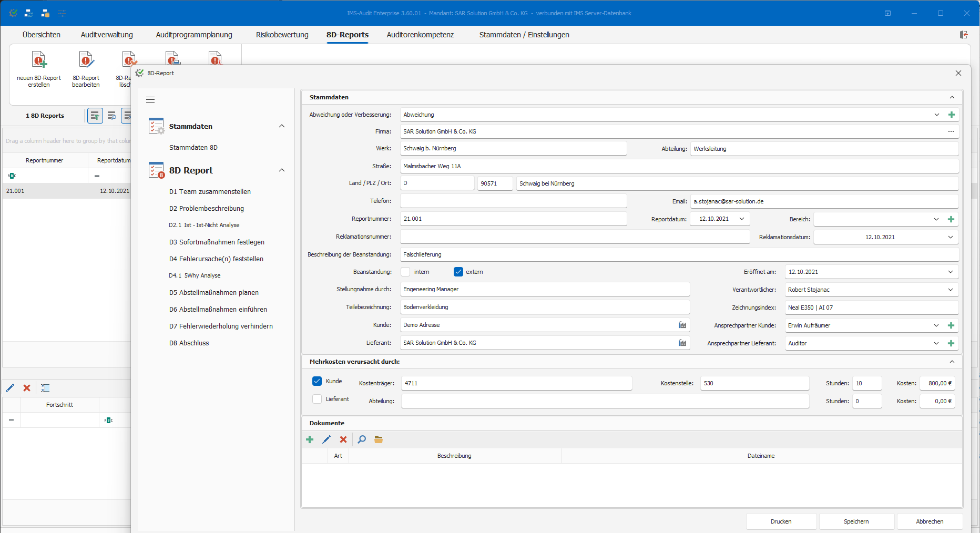
Task: Delete document red X in Dokumente
Action: pos(343,439)
